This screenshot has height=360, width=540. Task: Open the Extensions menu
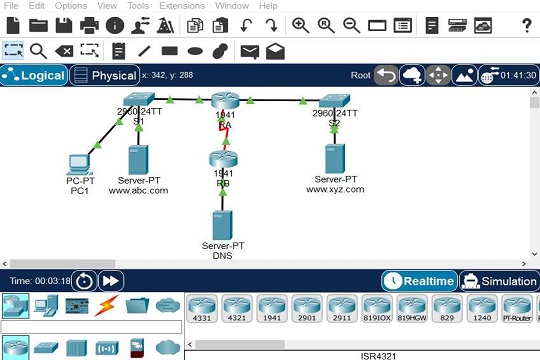click(x=182, y=6)
